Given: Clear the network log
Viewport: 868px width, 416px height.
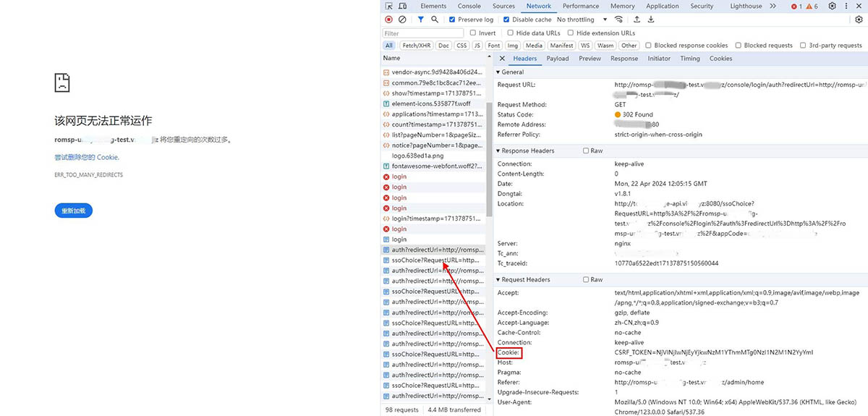Looking at the screenshot, I should [402, 20].
